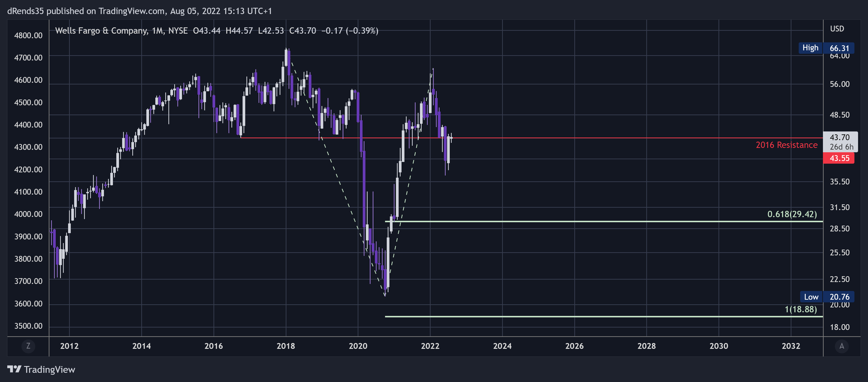Click the 2028 time axis label

(647, 346)
